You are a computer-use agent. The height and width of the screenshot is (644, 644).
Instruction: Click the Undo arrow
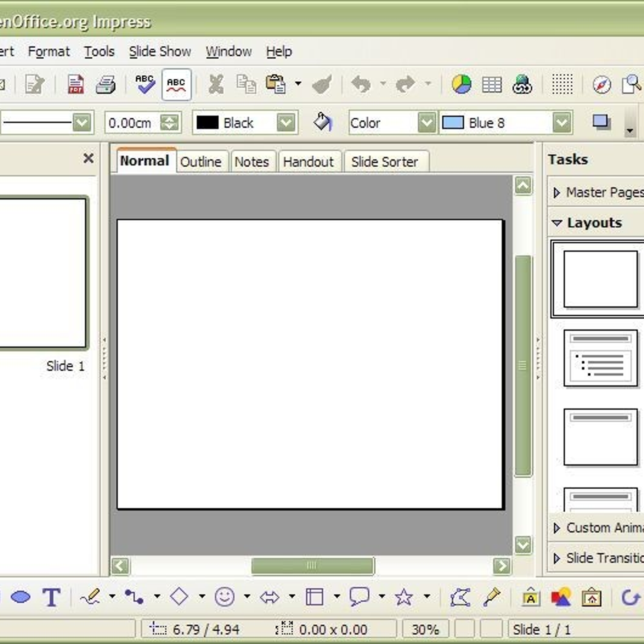coord(361,85)
